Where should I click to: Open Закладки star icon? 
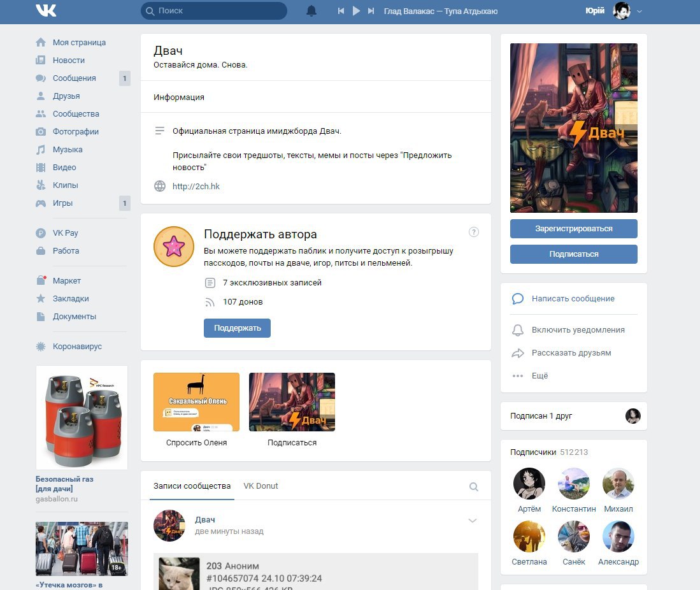(41, 298)
